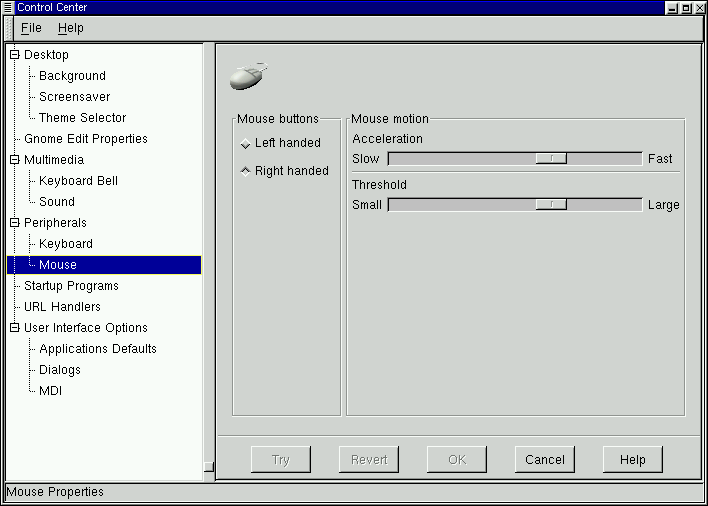Image resolution: width=708 pixels, height=506 pixels.
Task: Collapse the Peripherals tree node
Action: coord(15,223)
